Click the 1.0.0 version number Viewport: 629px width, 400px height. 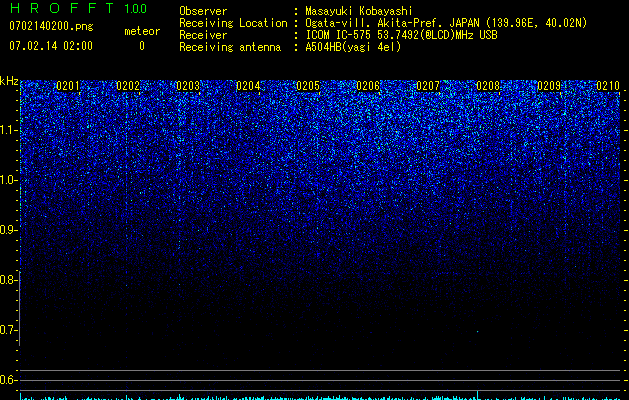point(135,9)
